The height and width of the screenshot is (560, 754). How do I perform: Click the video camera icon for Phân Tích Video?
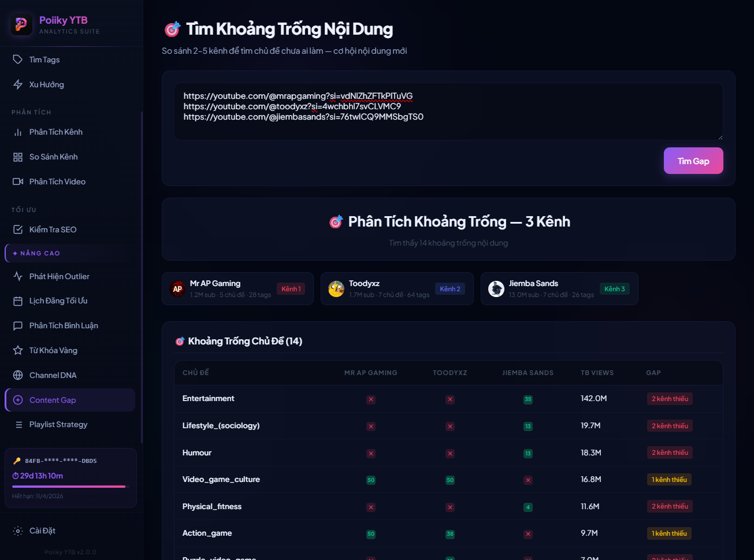[18, 181]
